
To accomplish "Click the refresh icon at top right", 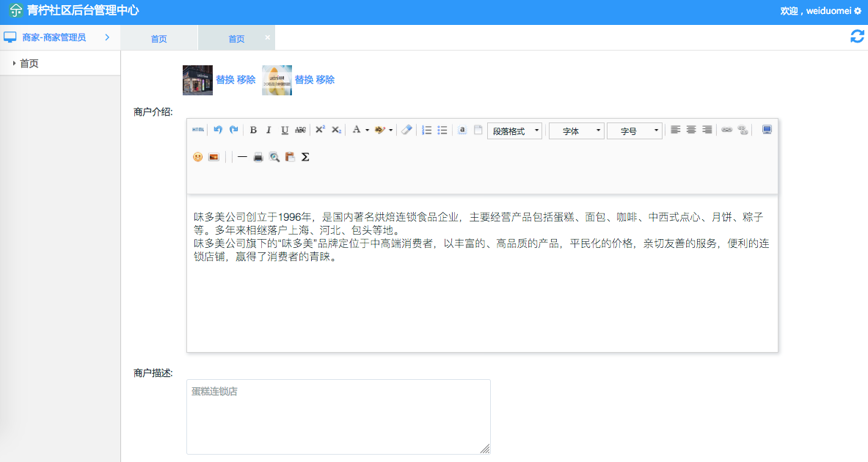I will (x=857, y=37).
